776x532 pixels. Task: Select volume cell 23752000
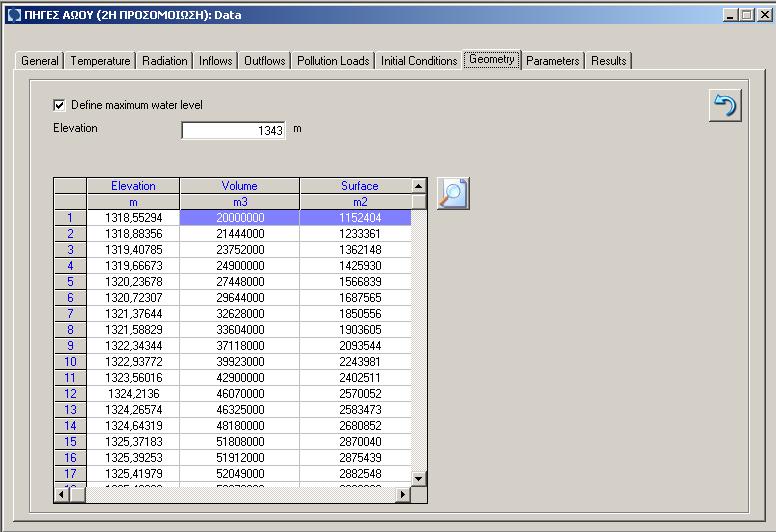coord(240,250)
